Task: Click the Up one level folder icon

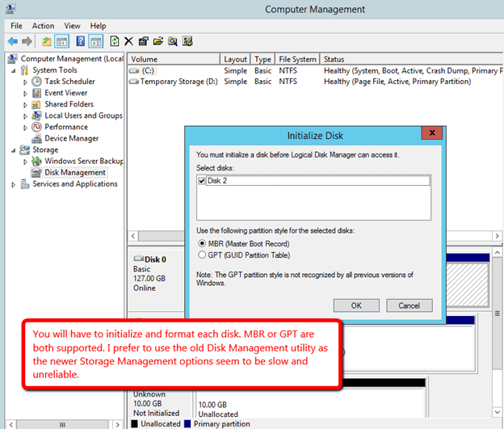Action: coord(47,41)
